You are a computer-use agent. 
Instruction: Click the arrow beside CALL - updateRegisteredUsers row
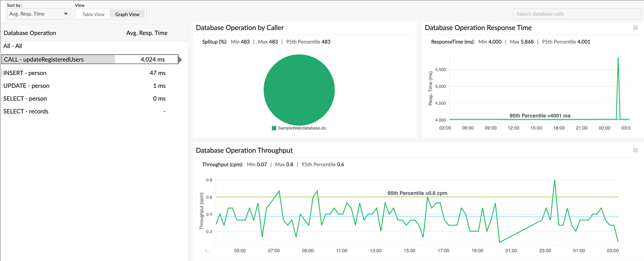coord(180,59)
